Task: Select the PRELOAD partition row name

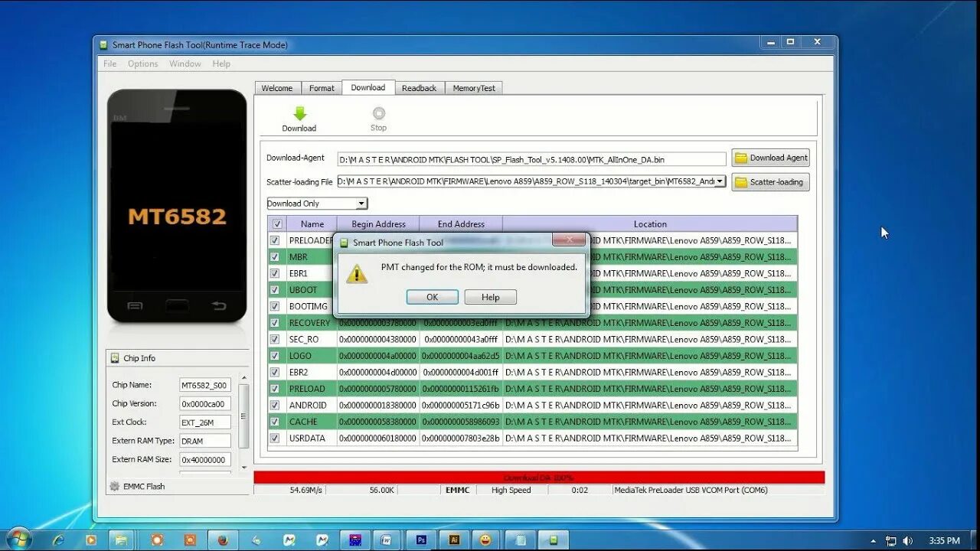Action: tap(307, 389)
